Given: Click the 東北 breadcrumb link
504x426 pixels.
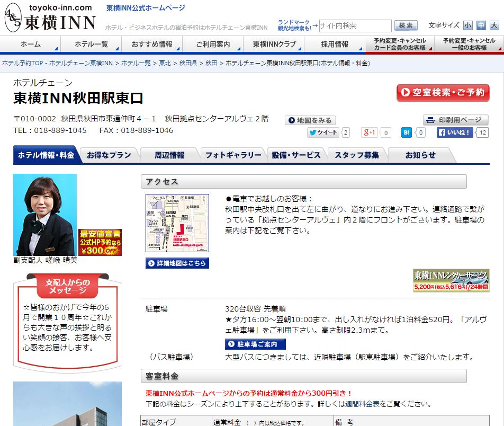Looking at the screenshot, I should (x=165, y=63).
